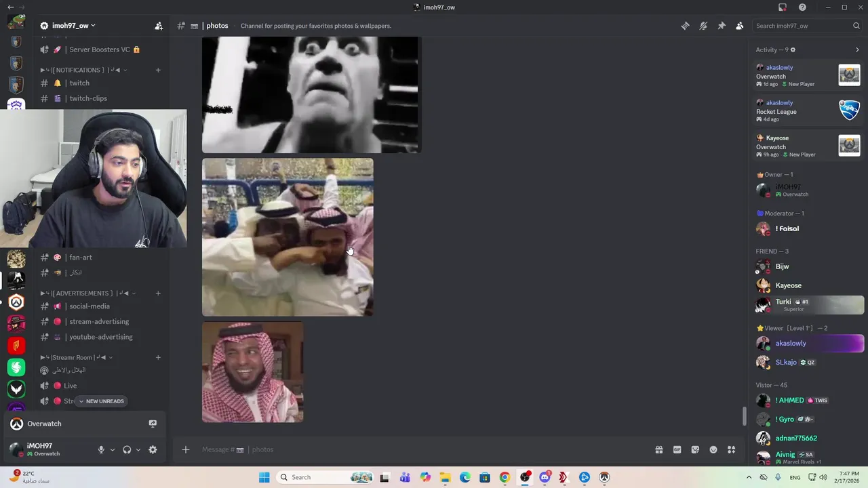The height and width of the screenshot is (488, 868).
Task: Open the Overwatch activity panel icon
Action: coord(153,424)
